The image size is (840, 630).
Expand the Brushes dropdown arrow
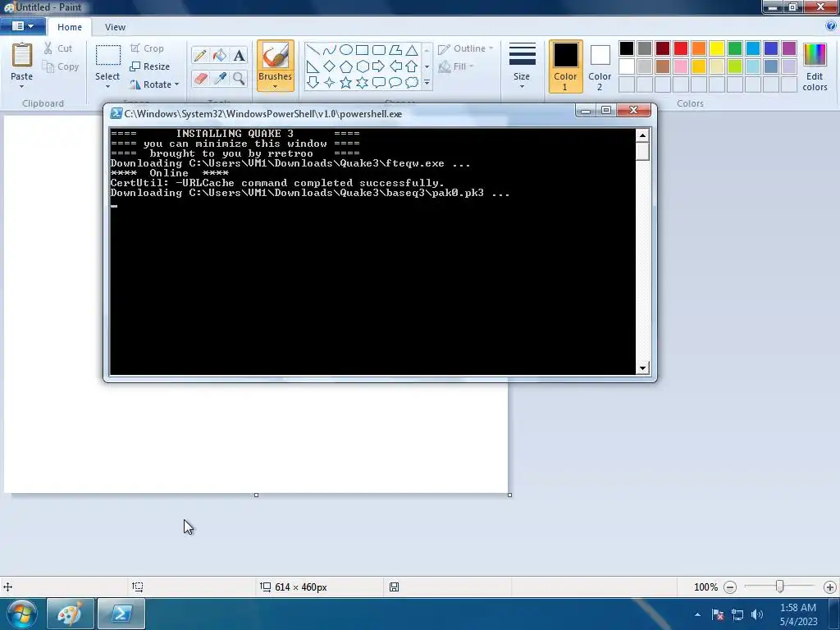pyautogui.click(x=276, y=87)
